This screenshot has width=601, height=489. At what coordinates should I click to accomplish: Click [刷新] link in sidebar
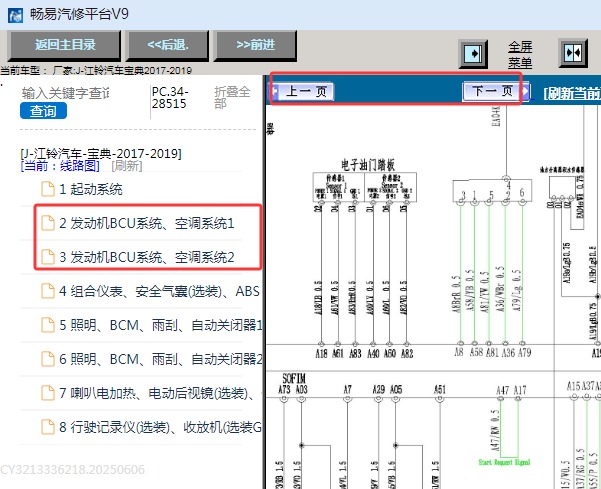pos(126,166)
